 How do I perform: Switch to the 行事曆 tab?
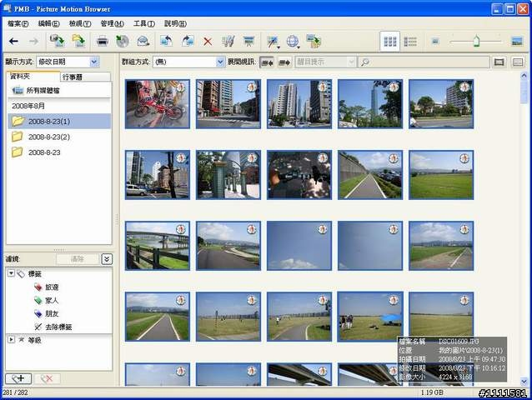[x=85, y=77]
